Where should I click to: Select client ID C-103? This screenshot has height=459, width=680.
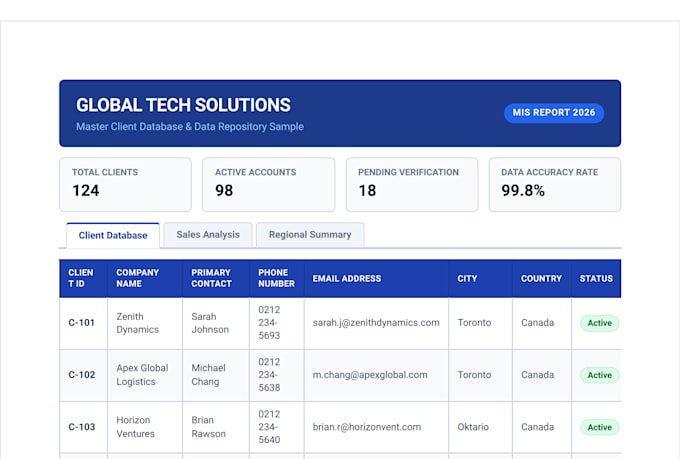coord(82,427)
